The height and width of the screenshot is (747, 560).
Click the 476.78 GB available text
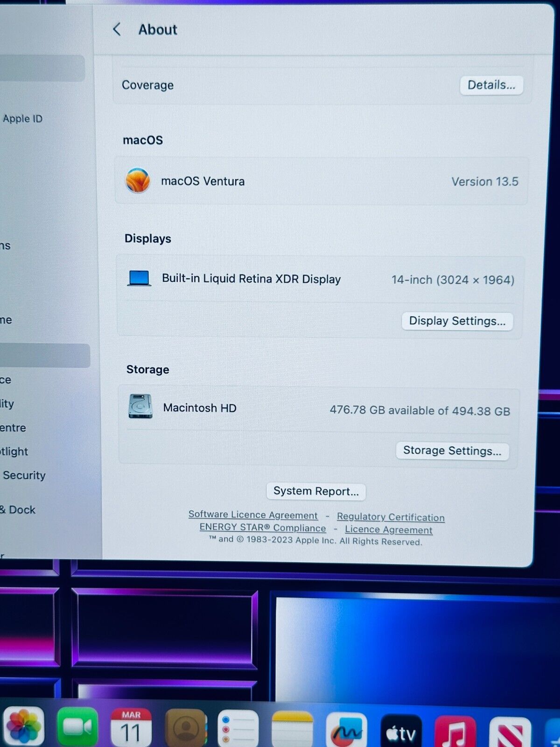[420, 411]
